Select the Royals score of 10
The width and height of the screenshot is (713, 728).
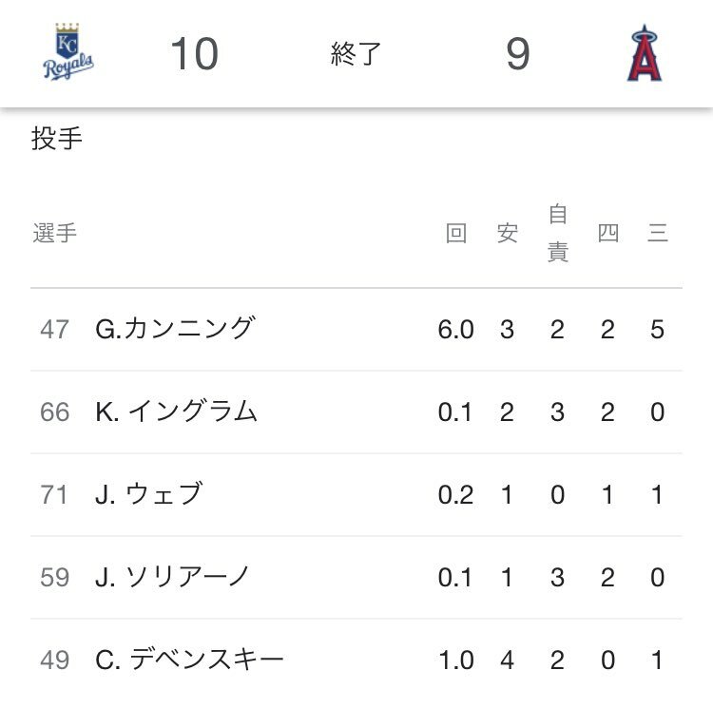click(x=194, y=54)
